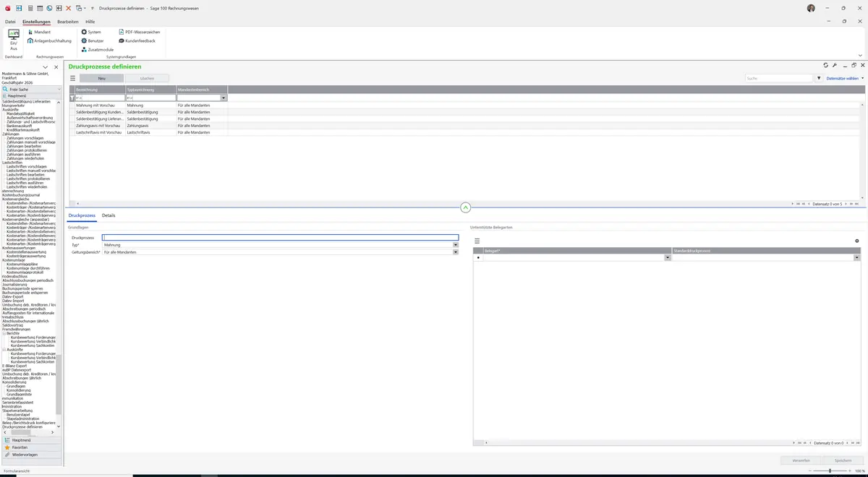Click the zoom slider in status bar
868x477 pixels.
point(830,470)
